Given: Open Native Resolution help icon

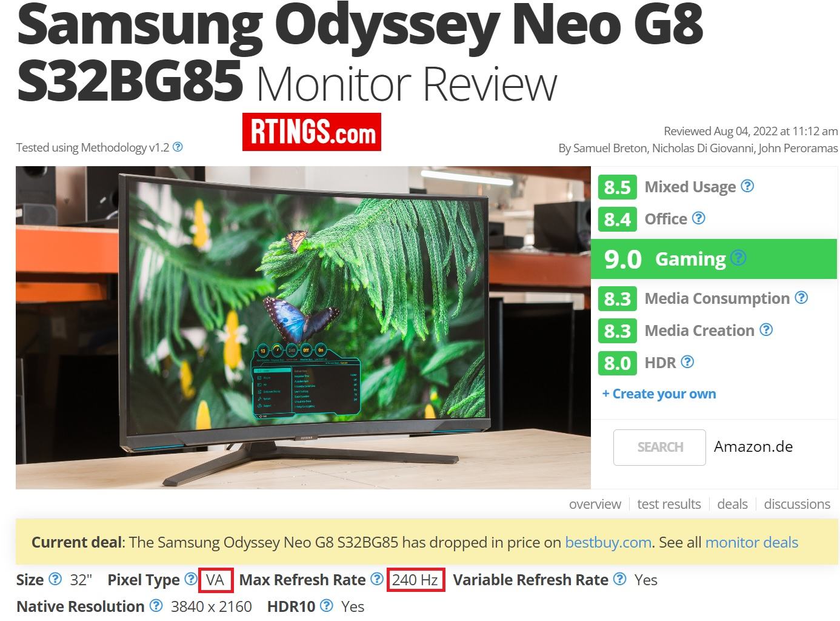Looking at the screenshot, I should 156,606.
